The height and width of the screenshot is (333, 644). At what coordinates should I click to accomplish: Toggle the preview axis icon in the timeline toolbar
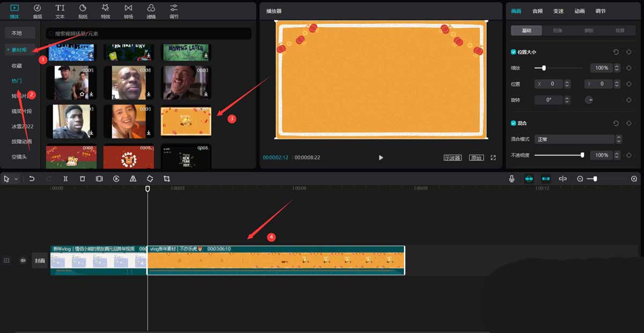pos(562,179)
